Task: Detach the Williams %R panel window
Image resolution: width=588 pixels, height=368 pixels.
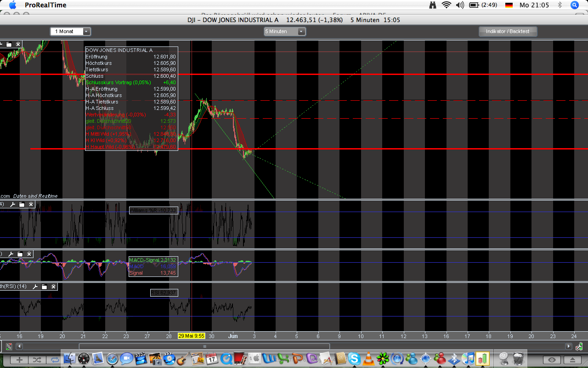Action: (22, 204)
